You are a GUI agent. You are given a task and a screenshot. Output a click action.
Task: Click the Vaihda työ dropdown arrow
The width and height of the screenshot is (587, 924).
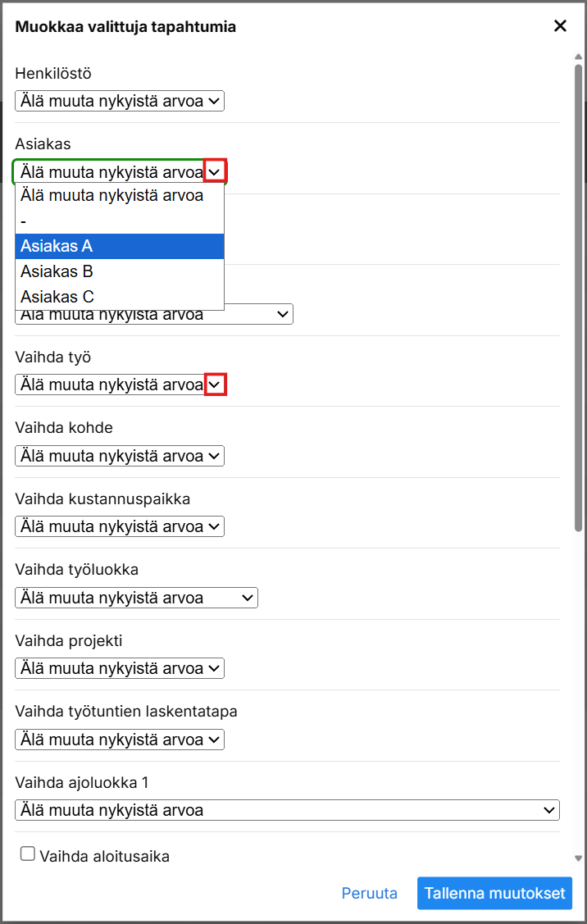click(215, 385)
